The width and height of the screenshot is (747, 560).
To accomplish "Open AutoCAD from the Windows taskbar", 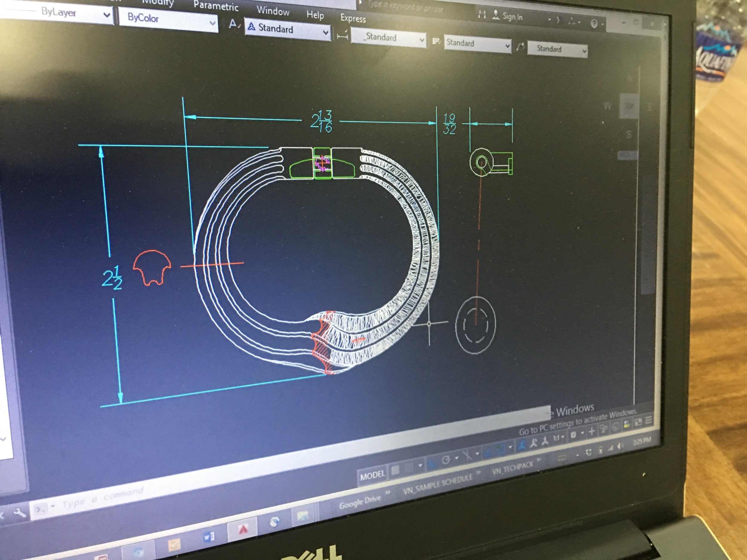I will (243, 529).
